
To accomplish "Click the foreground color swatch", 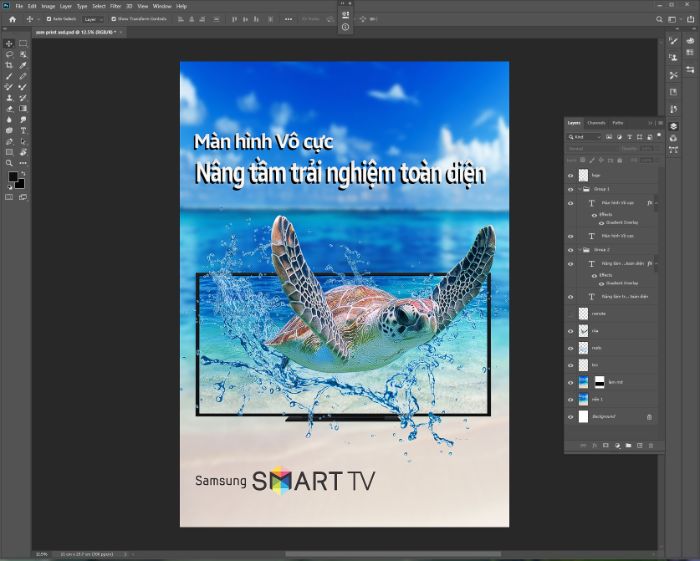I will pos(12,177).
